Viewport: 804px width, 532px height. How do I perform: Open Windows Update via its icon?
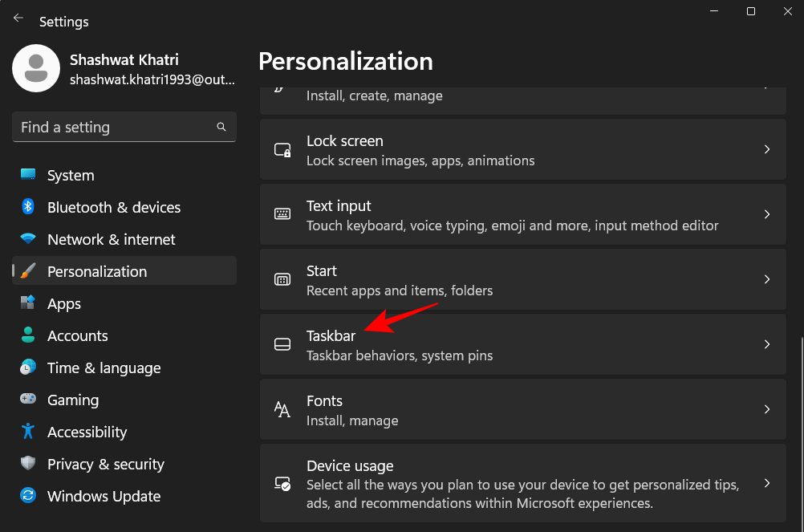pyautogui.click(x=28, y=496)
